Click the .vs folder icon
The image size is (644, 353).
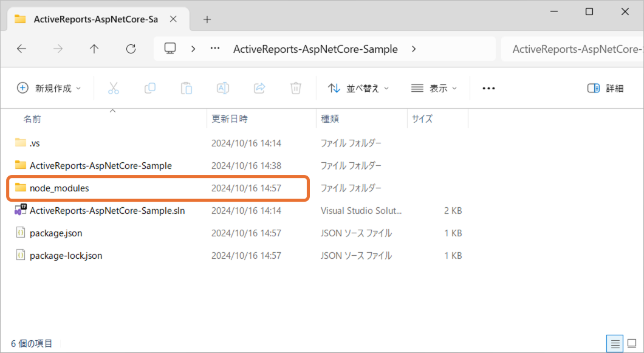(21, 143)
